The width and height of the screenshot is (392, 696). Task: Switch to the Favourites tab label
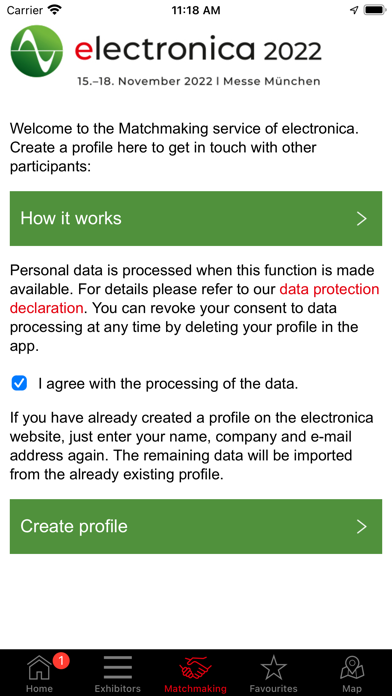[273, 689]
